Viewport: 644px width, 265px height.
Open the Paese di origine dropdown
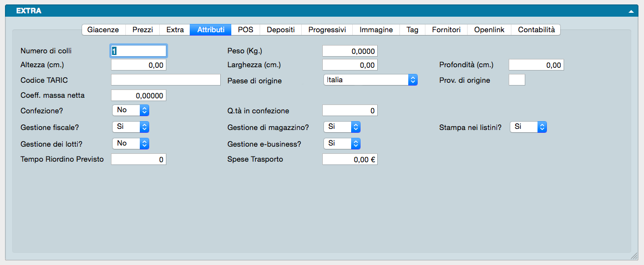(x=370, y=80)
